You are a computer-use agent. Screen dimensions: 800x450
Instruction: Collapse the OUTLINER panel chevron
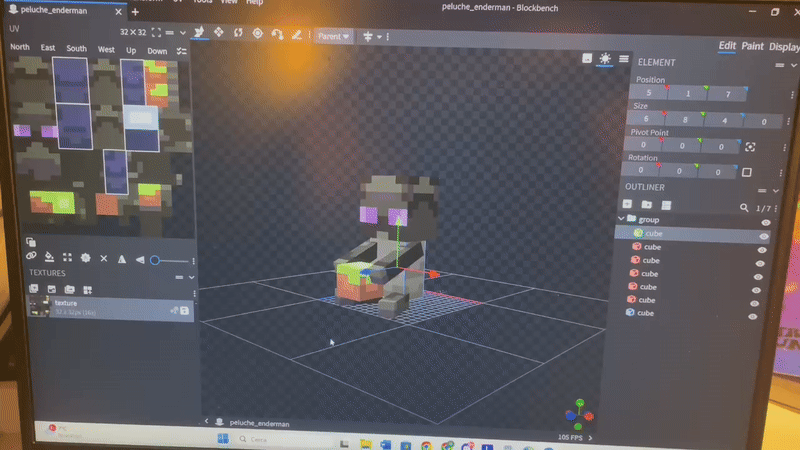[776, 191]
